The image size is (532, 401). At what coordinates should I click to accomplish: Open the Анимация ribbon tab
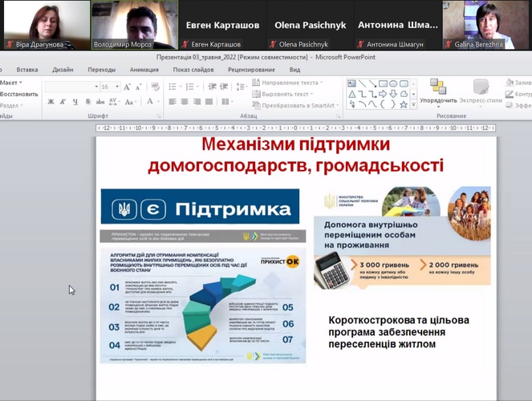click(144, 70)
